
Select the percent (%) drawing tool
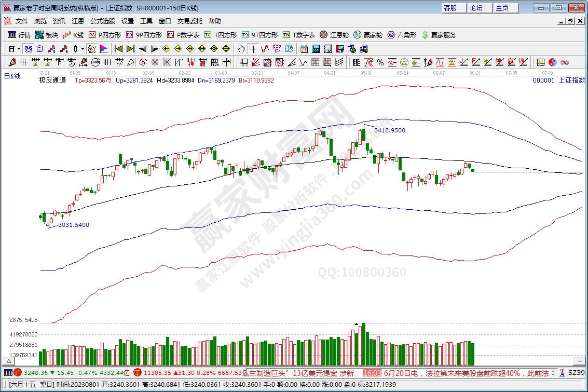click(x=380, y=62)
